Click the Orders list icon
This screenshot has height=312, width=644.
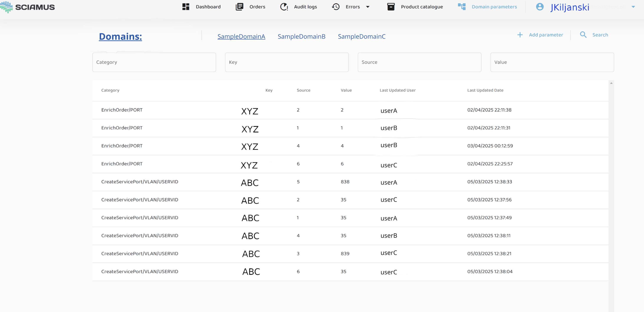[x=239, y=7]
